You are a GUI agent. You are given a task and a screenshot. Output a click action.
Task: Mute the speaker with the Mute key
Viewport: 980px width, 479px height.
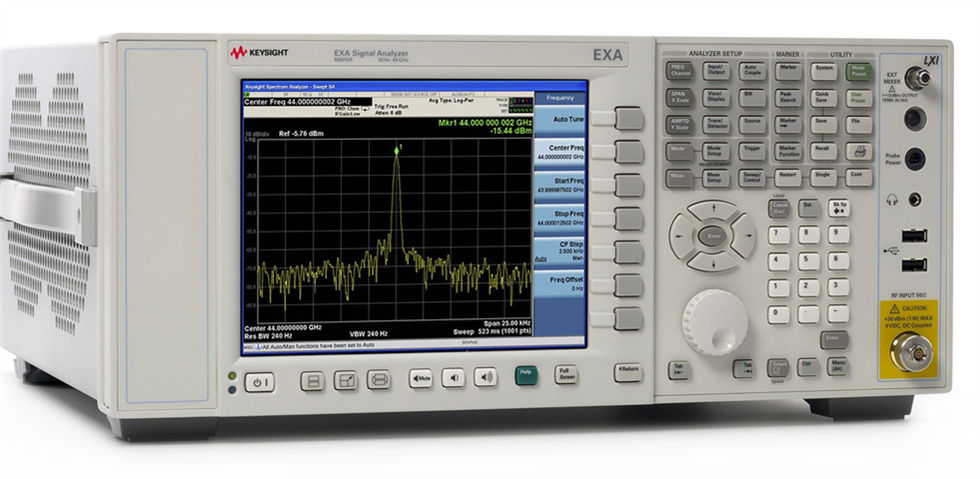(421, 378)
